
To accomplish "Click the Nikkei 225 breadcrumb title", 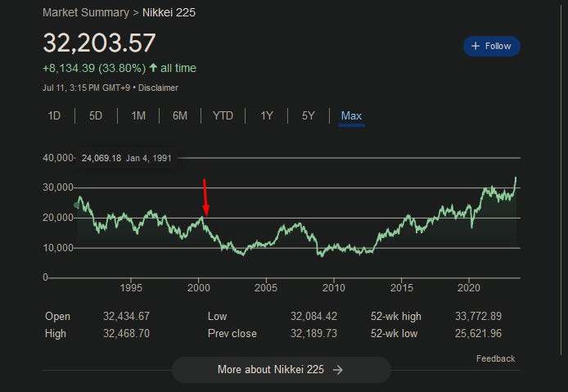I will click(x=169, y=12).
